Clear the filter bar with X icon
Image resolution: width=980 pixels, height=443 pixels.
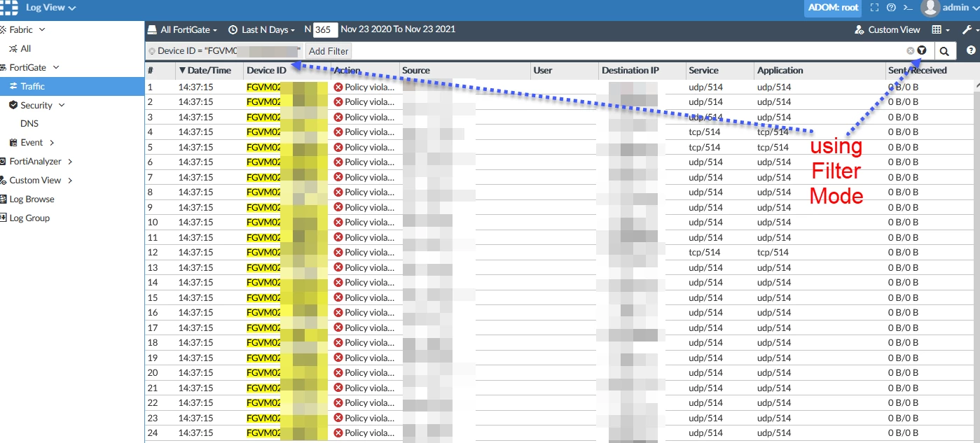coord(911,50)
